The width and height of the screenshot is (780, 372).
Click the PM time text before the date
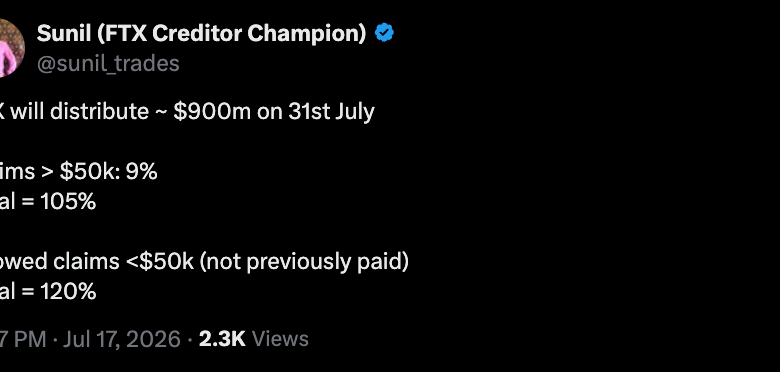pyautogui.click(x=29, y=339)
